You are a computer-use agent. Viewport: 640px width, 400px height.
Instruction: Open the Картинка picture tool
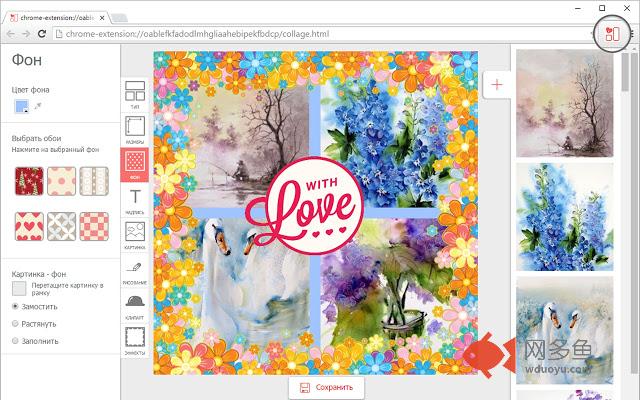[135, 236]
